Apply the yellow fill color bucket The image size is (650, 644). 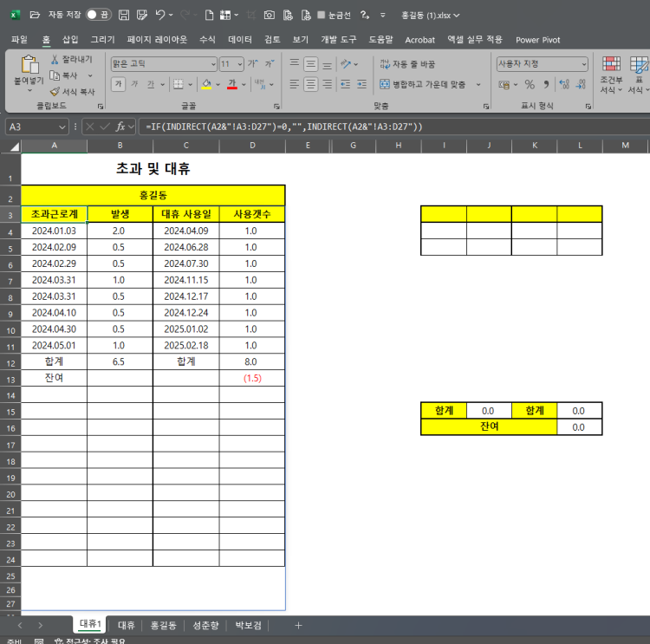[x=206, y=85]
